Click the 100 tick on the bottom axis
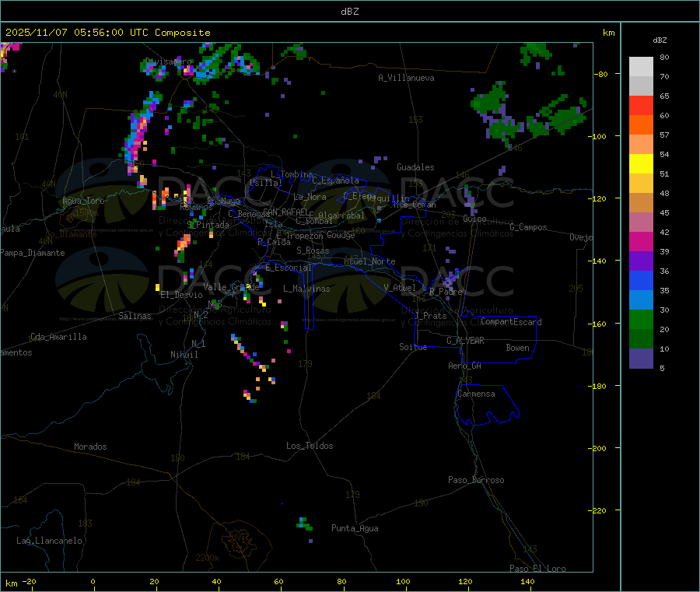700x592 pixels. tap(403, 581)
